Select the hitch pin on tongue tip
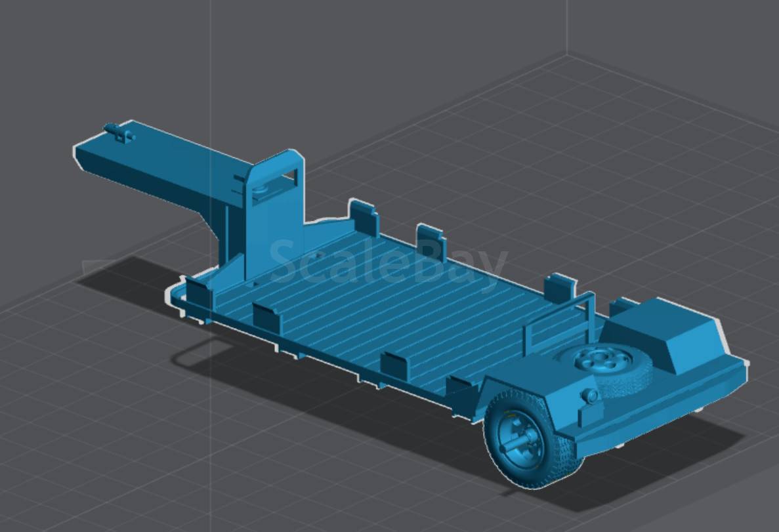The image size is (779, 532). point(119,133)
